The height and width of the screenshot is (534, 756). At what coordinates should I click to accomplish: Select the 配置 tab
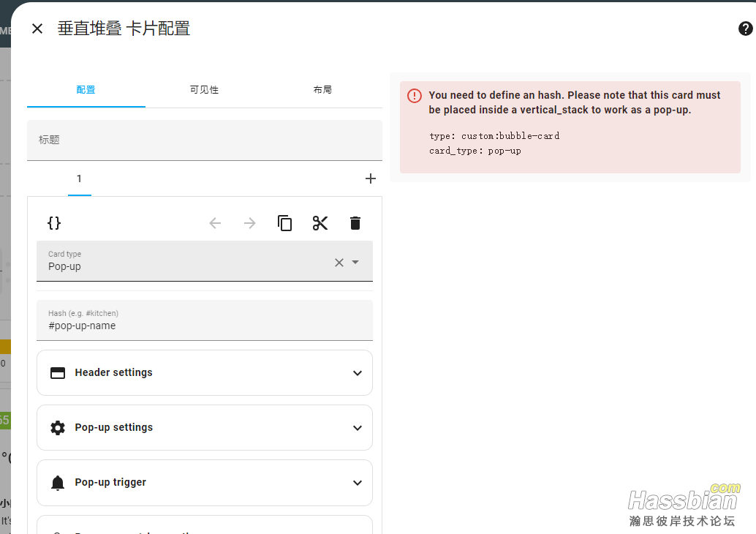86,90
